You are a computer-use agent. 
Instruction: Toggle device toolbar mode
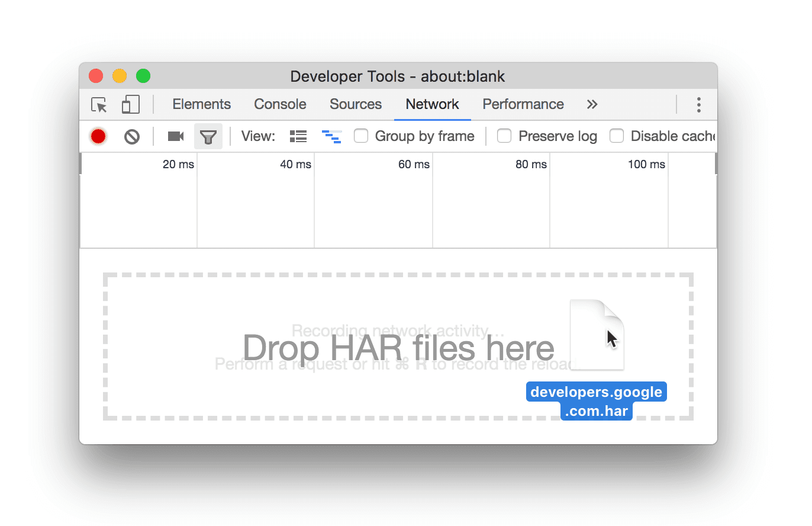pos(130,104)
